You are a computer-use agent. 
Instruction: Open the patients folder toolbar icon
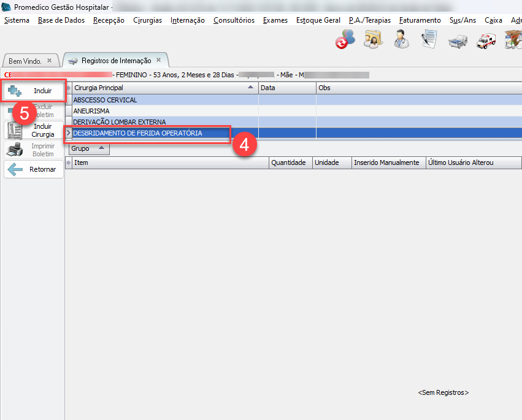click(x=373, y=40)
